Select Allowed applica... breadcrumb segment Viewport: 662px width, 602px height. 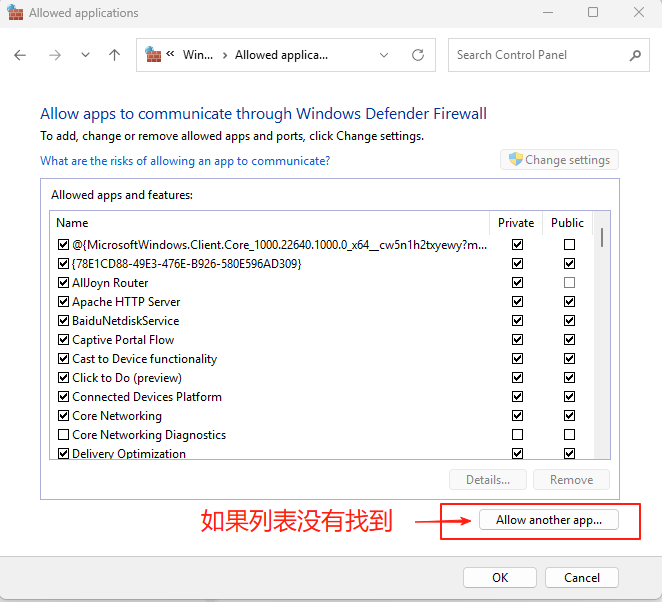coord(281,55)
